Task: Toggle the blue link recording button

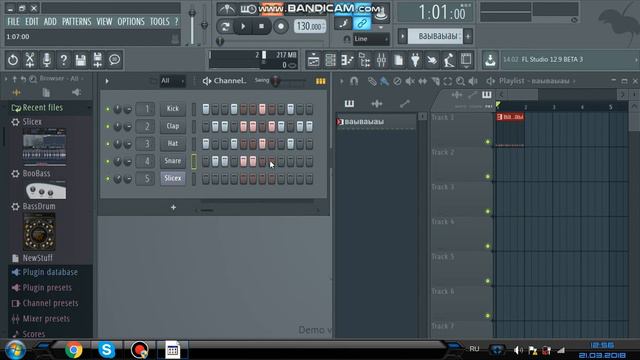Action: point(362,24)
